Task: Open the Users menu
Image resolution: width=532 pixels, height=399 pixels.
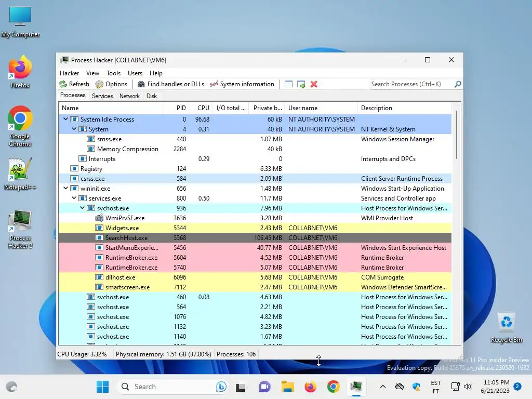Action: (135, 73)
